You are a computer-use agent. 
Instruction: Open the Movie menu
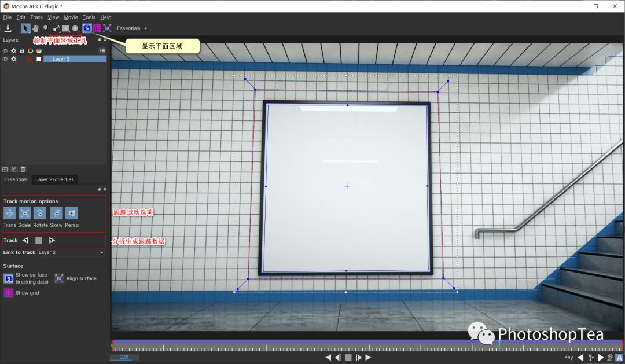71,17
